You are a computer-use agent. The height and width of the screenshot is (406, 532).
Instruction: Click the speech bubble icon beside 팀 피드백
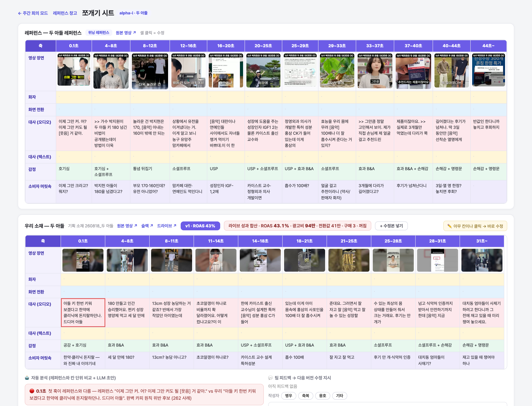(x=270, y=378)
